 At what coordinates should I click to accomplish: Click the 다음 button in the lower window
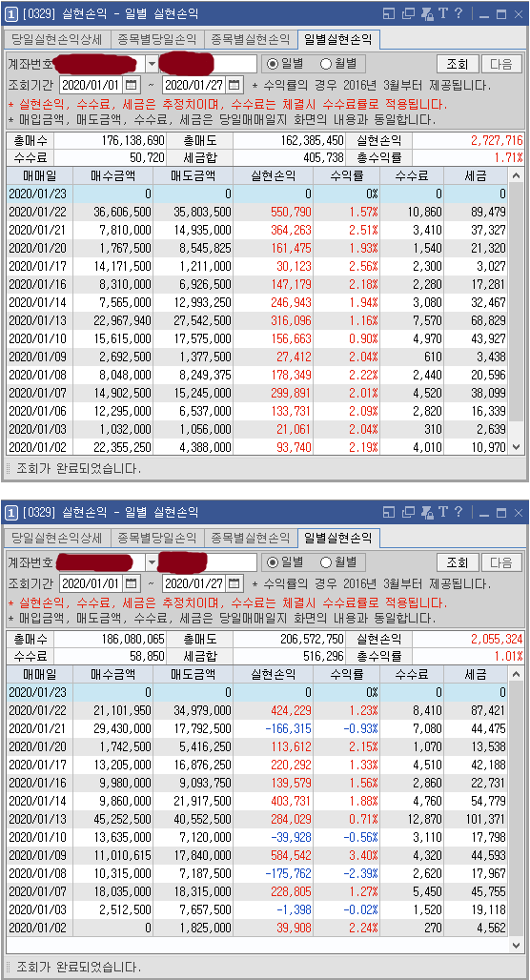click(x=501, y=562)
